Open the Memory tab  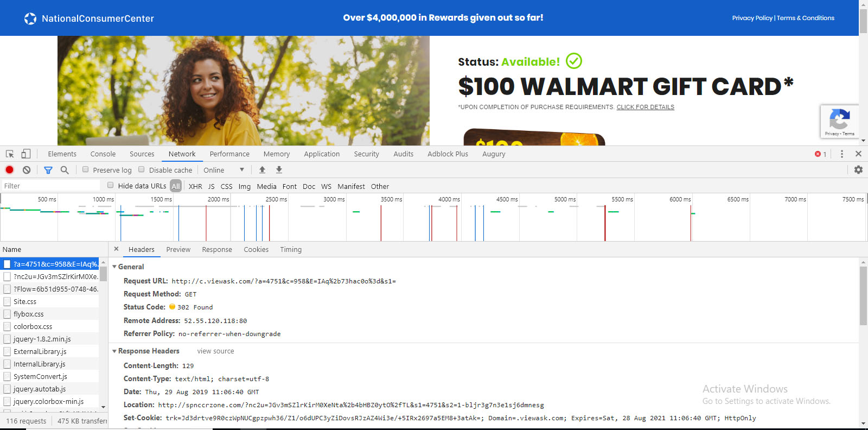click(x=277, y=154)
